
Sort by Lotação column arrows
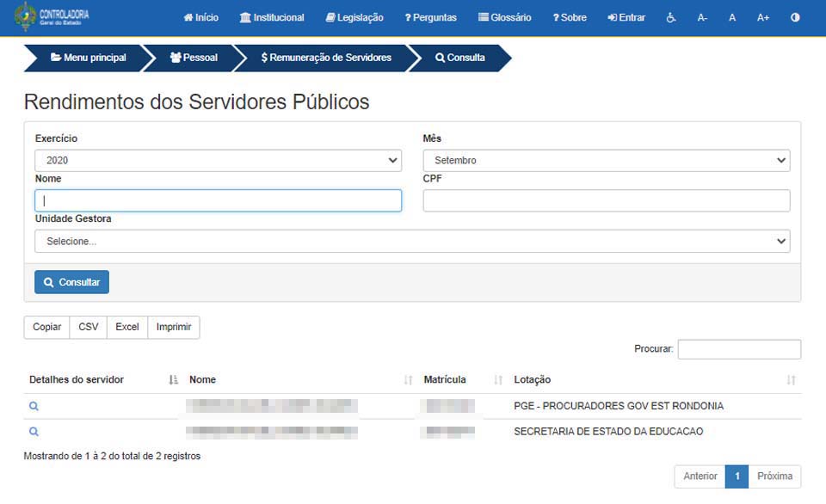[x=791, y=380]
